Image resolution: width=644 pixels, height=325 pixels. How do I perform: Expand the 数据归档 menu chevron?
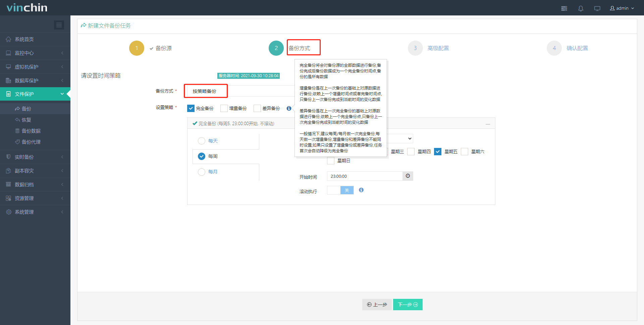[x=62, y=184]
